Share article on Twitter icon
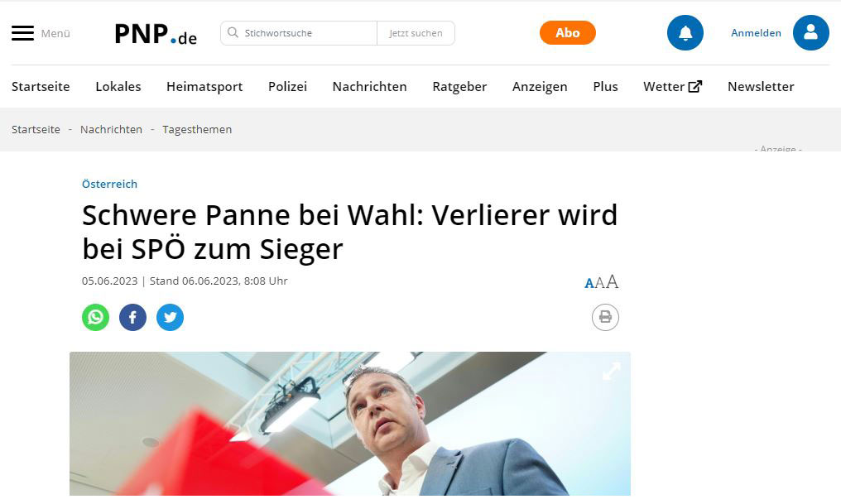Image resolution: width=841 pixels, height=504 pixels. (170, 318)
